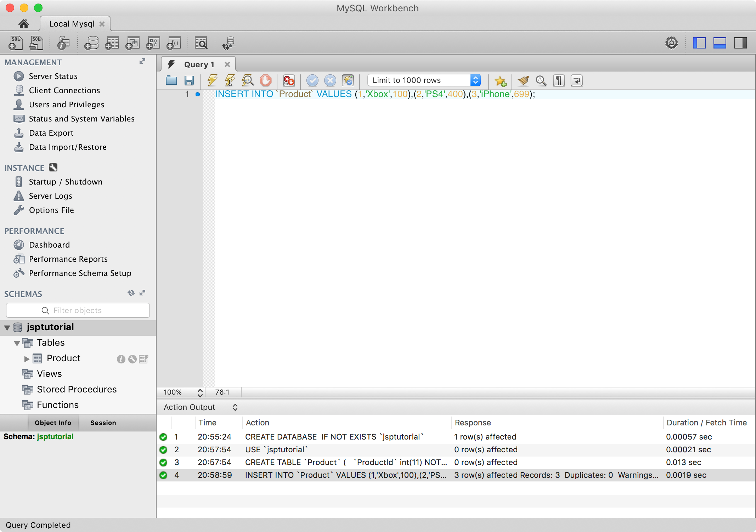Open Users and Privileges
756x532 pixels.
coord(66,104)
